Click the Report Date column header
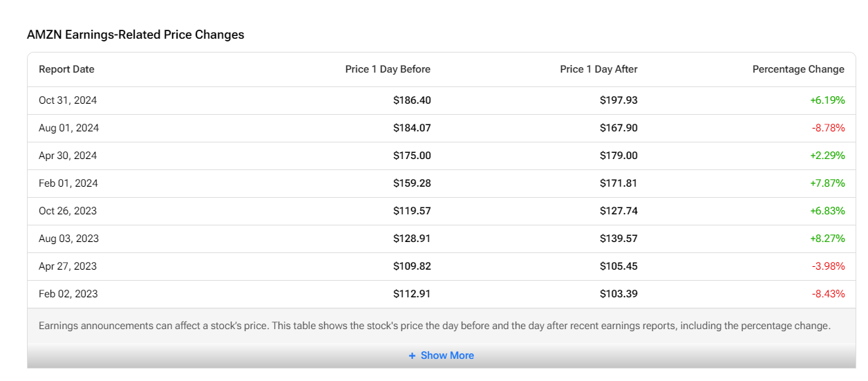 pos(66,69)
